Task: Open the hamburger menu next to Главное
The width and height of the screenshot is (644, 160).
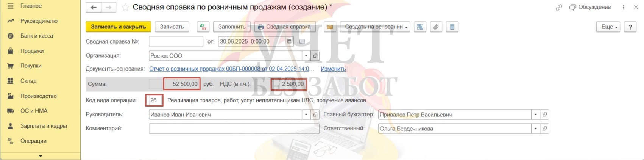Action: coord(11,6)
